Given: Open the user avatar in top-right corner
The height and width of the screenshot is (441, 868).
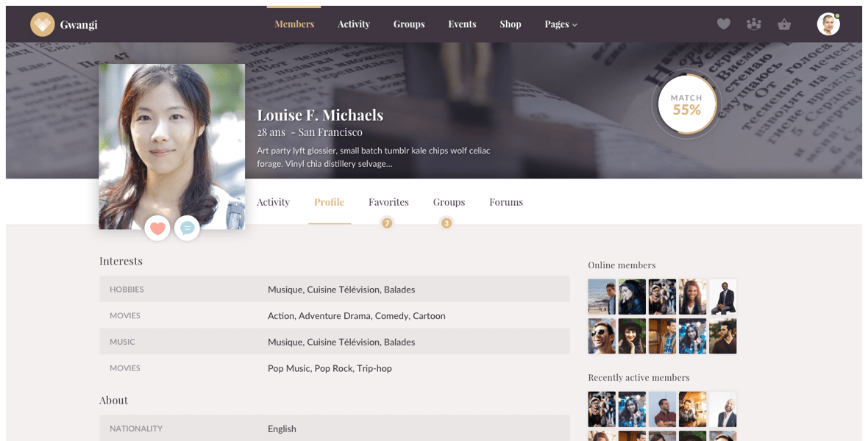Looking at the screenshot, I should pos(828,24).
